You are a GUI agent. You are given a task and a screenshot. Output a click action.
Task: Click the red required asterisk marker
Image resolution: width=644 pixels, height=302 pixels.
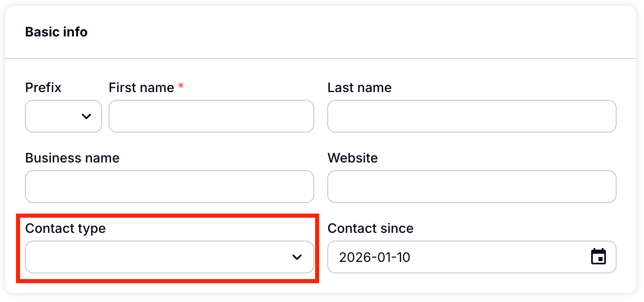[181, 86]
